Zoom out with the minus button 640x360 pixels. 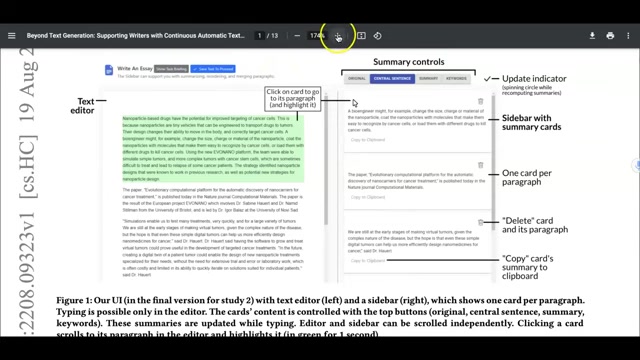pos(297,36)
